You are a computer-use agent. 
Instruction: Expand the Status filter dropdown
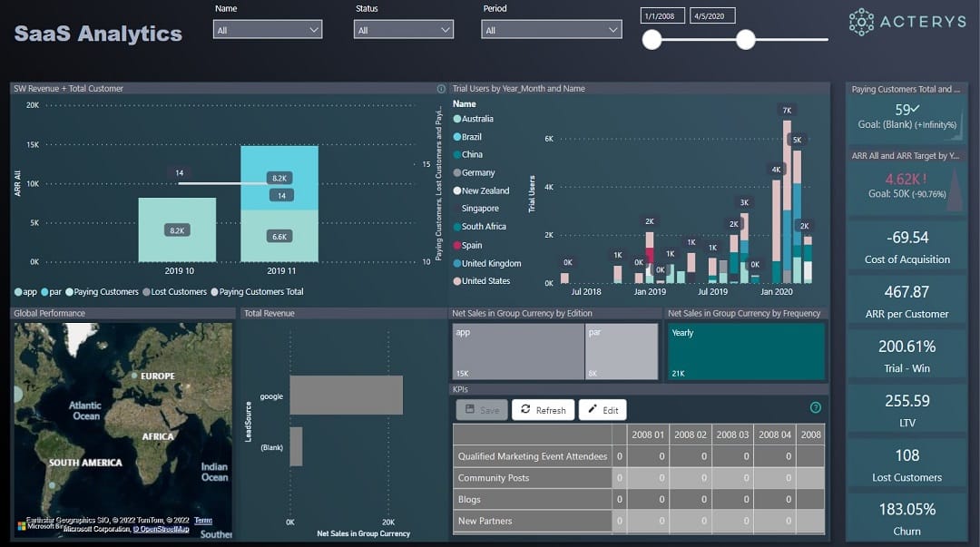pos(403,30)
